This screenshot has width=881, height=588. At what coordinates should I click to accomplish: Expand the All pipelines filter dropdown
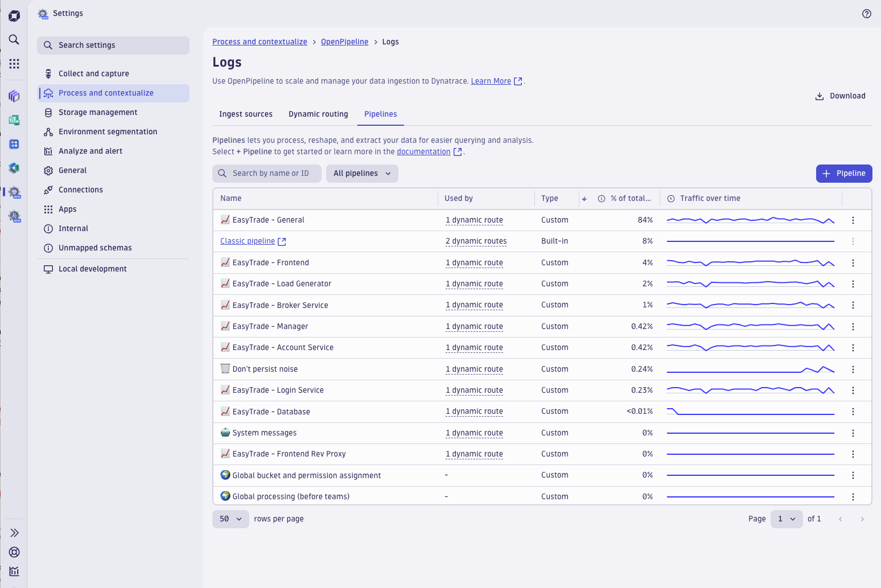click(x=362, y=174)
